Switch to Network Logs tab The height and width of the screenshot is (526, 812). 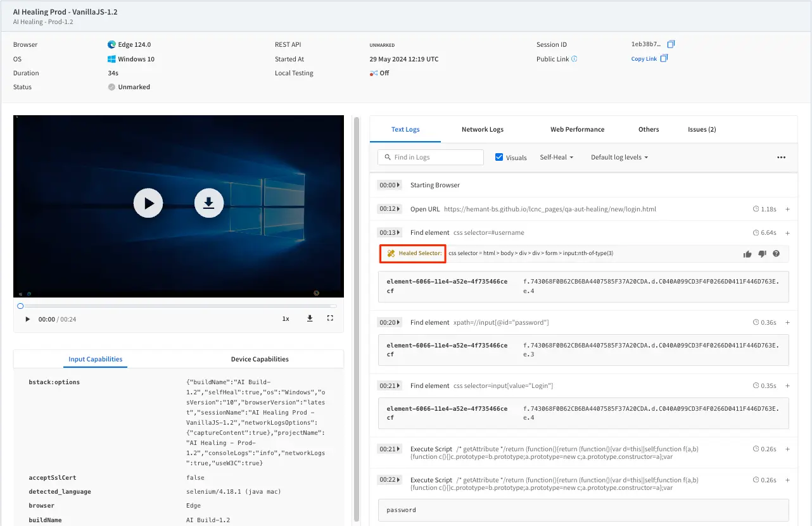(482, 129)
